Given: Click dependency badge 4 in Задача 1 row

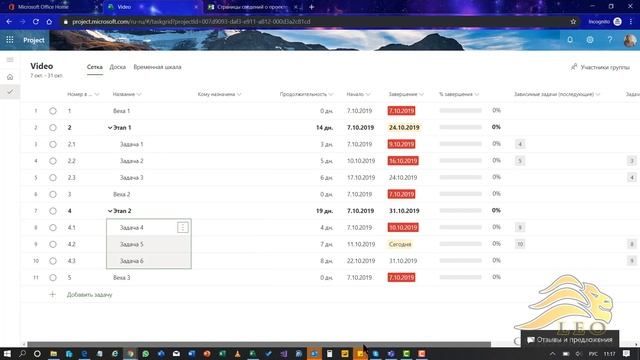Looking at the screenshot, I should [x=520, y=144].
